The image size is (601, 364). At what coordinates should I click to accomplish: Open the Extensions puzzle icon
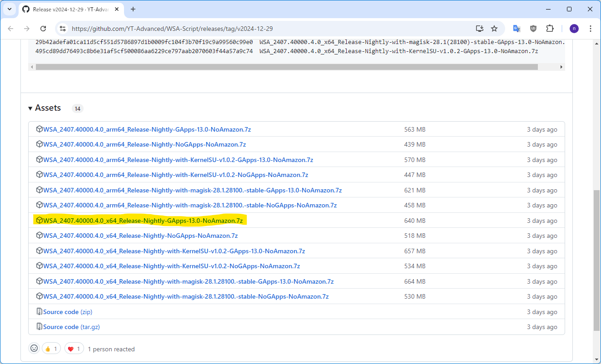(550, 29)
